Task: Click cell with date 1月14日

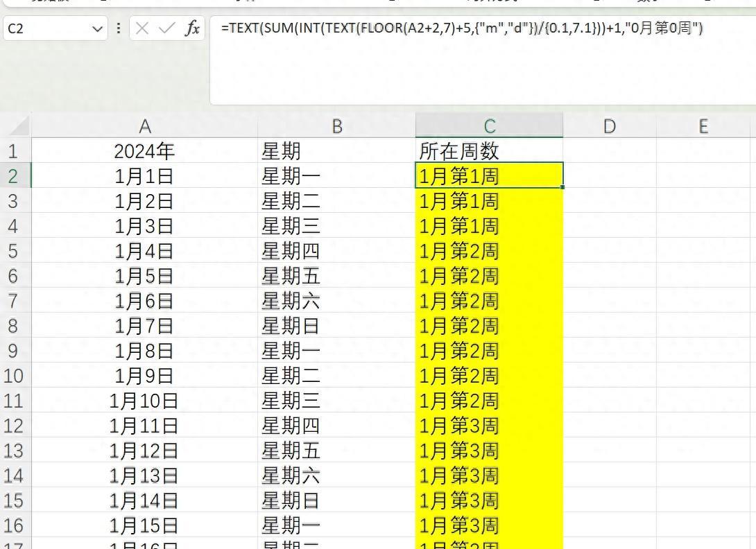Action: 145,500
